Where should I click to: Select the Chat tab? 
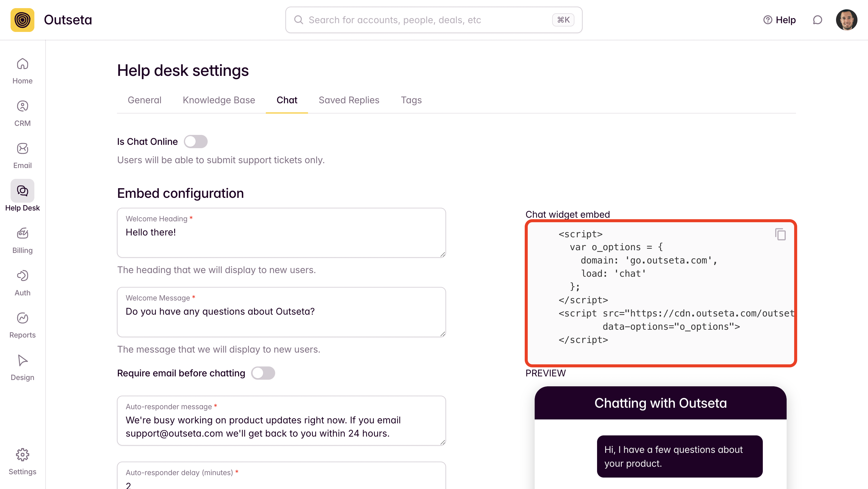[287, 100]
